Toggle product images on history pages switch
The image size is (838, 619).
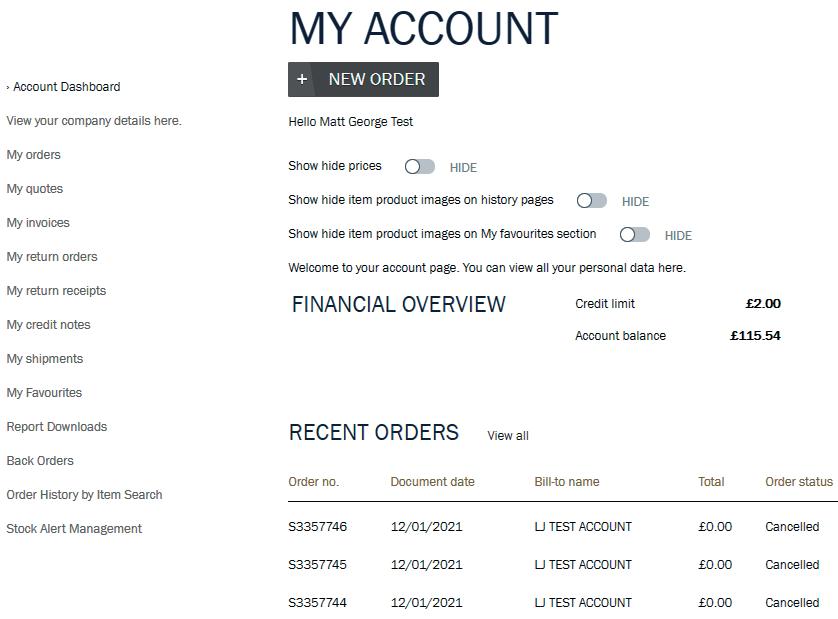592,200
